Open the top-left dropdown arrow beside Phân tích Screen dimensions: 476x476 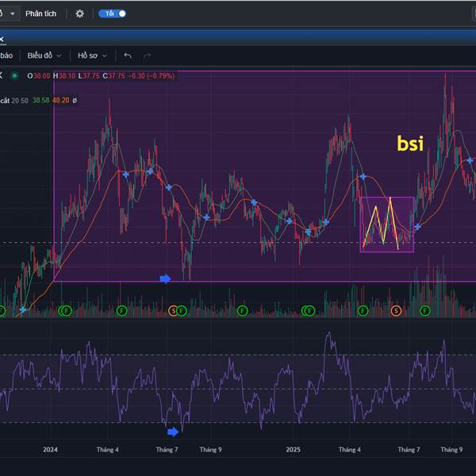(x=12, y=13)
